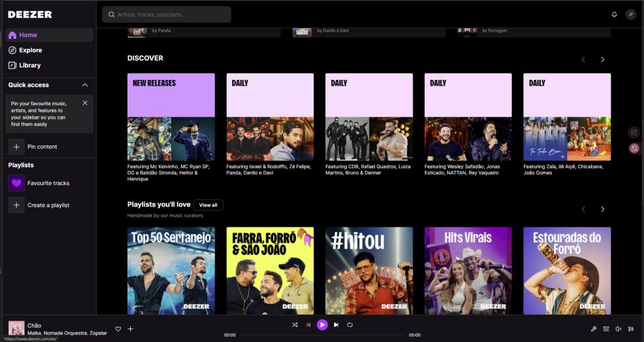This screenshot has height=342, width=644.
Task: Go to previous Playlists you'll love items
Action: click(x=583, y=209)
